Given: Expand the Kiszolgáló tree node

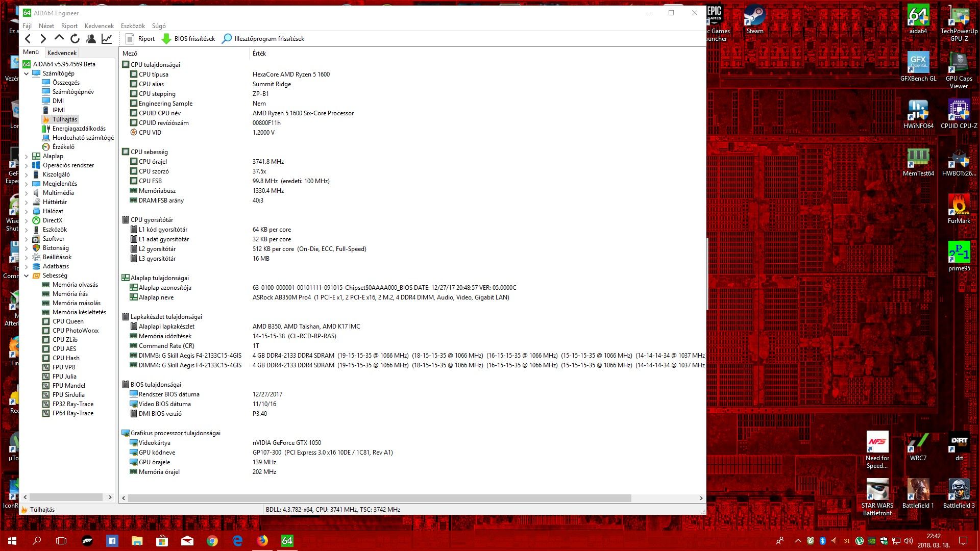Looking at the screenshot, I should (27, 174).
